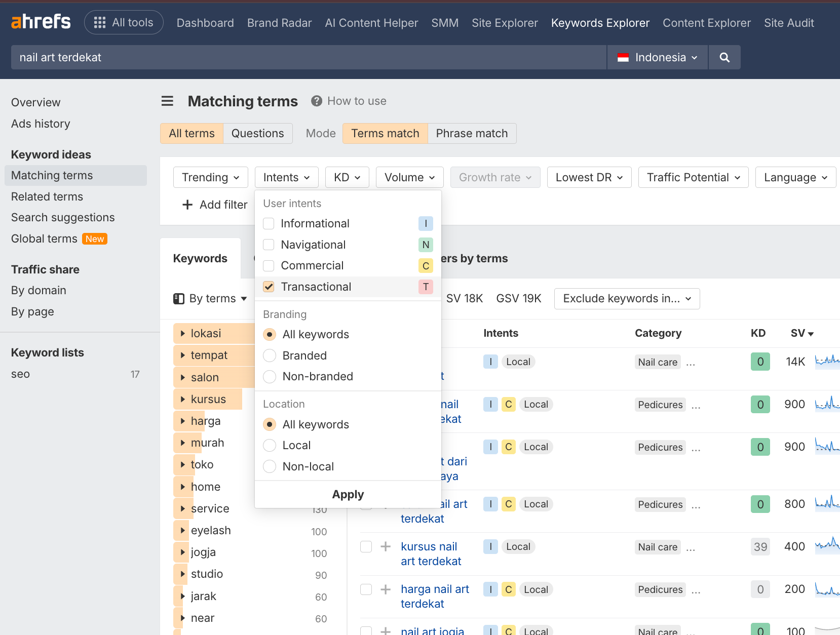This screenshot has height=635, width=840.
Task: Expand the lokasi term group
Action: [x=182, y=333]
